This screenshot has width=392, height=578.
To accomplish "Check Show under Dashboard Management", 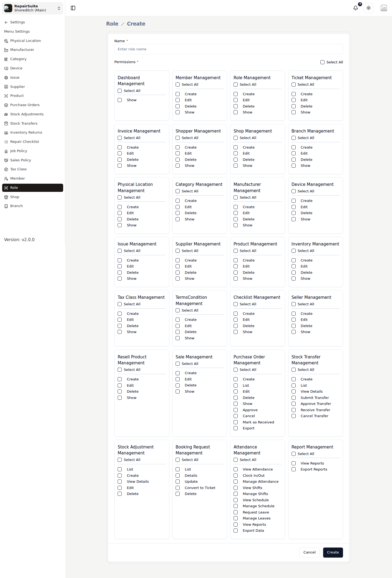I will [120, 100].
